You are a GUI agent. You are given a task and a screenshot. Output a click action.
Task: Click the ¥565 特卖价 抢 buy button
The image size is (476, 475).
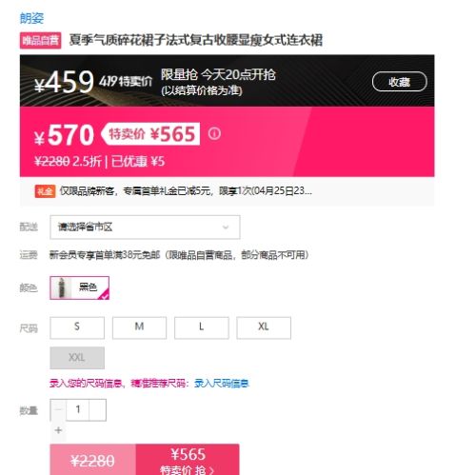click(x=188, y=460)
